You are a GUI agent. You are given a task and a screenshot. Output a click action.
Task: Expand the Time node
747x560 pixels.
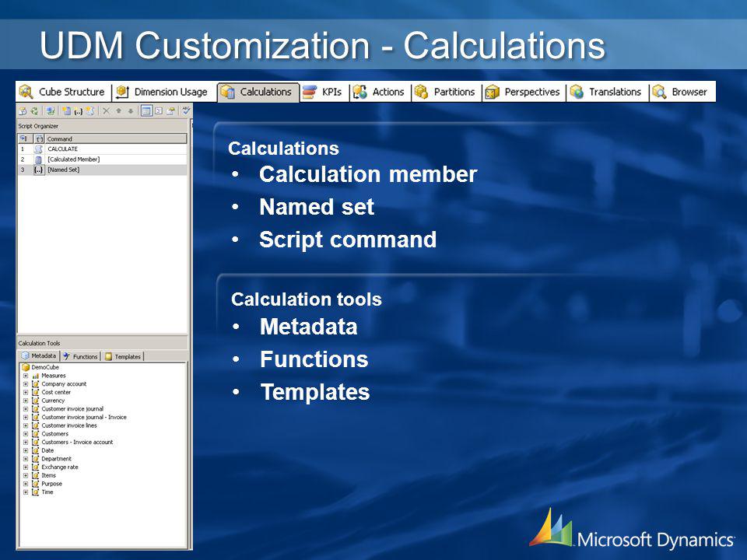tap(26, 492)
